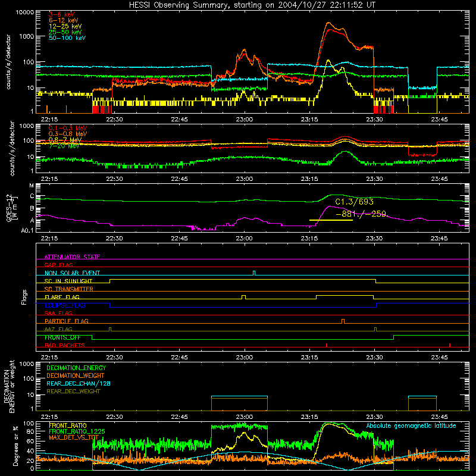Click the MAX_DET_VS_TOT legend label
This screenshot has height=476, width=476.
[74, 437]
